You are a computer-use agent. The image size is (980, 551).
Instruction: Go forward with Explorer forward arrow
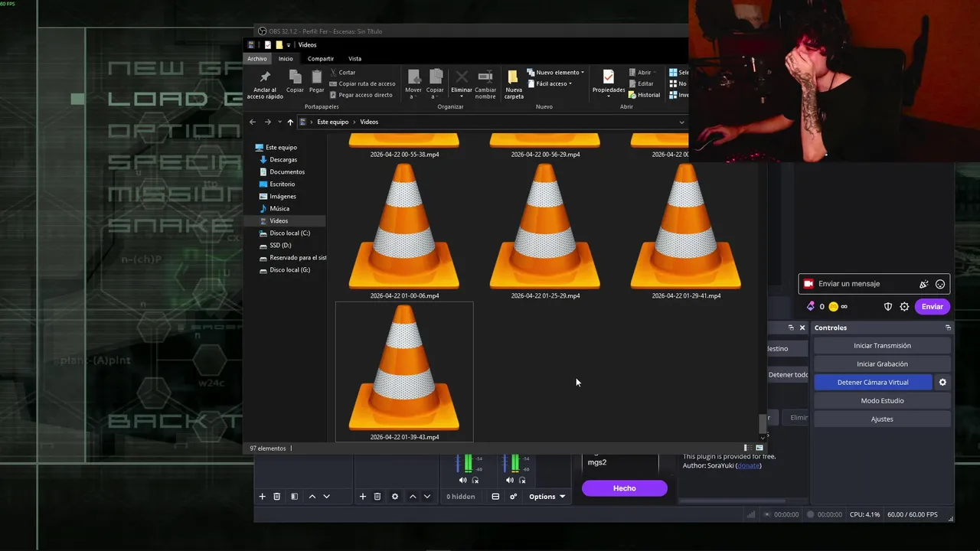(267, 122)
